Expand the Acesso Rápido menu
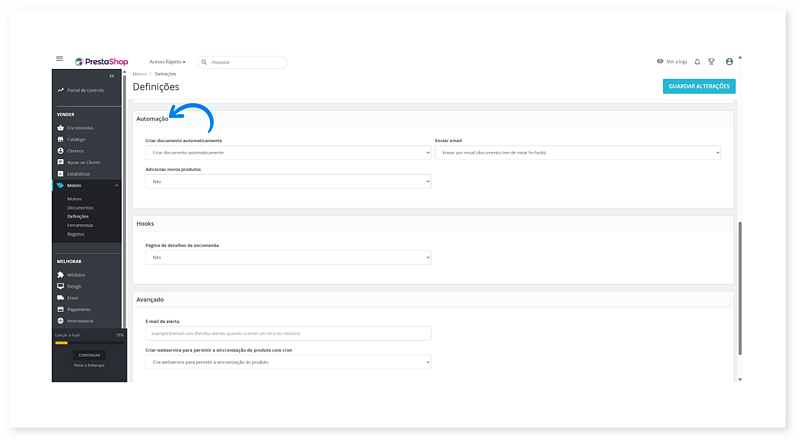Viewport: 800px width, 442px height. point(167,62)
